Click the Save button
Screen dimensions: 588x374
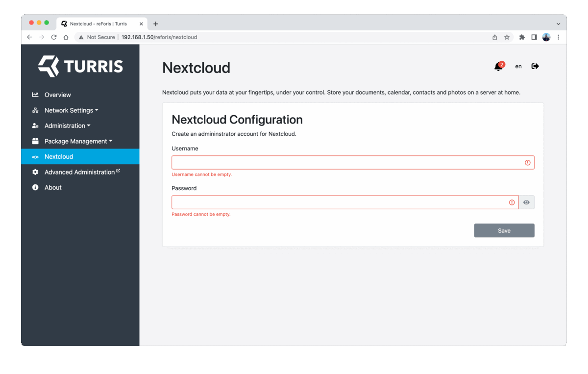click(504, 230)
